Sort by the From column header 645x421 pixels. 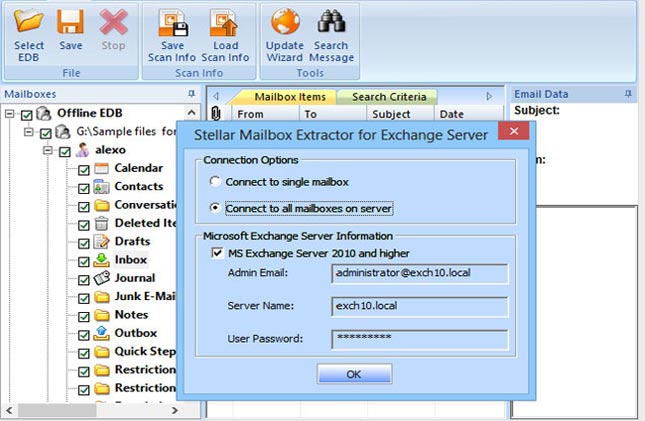(x=267, y=114)
